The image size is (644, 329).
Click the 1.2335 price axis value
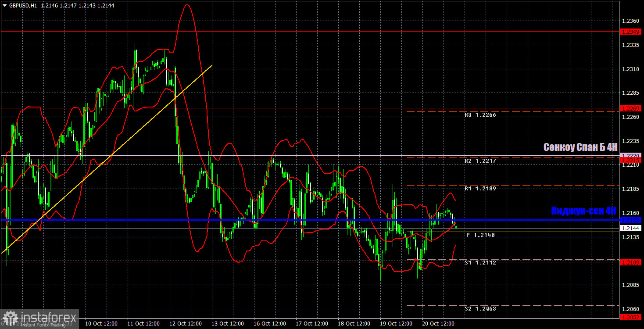pos(630,45)
